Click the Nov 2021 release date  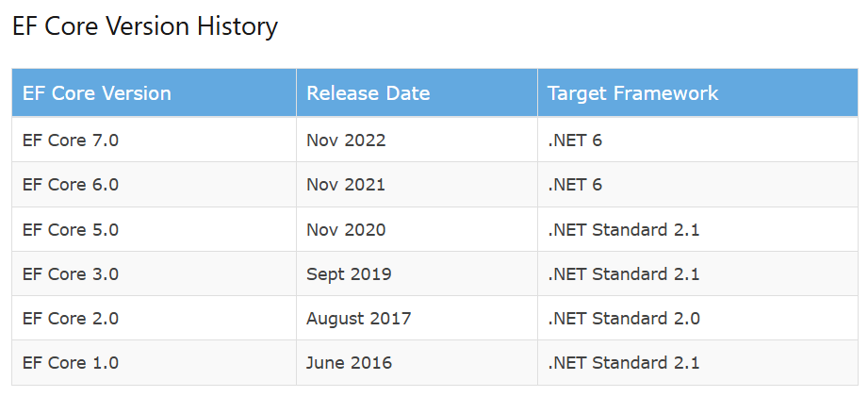[x=346, y=185]
